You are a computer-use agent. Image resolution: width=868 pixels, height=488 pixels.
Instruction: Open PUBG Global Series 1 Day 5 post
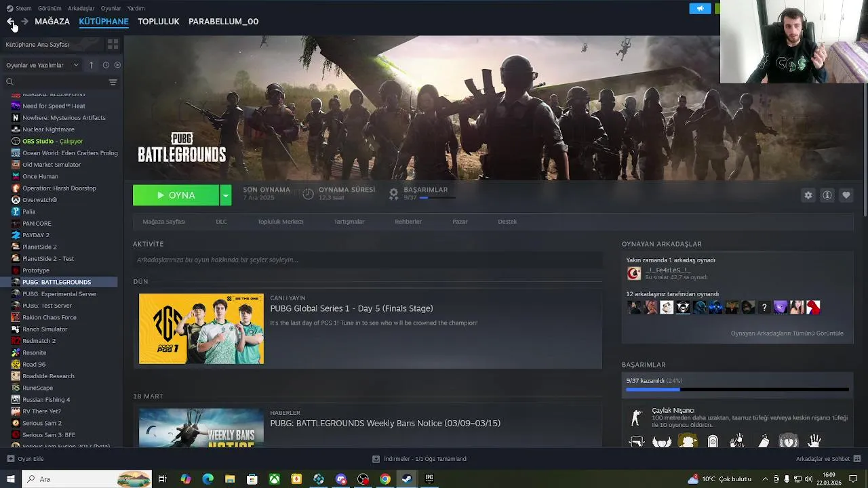351,308
